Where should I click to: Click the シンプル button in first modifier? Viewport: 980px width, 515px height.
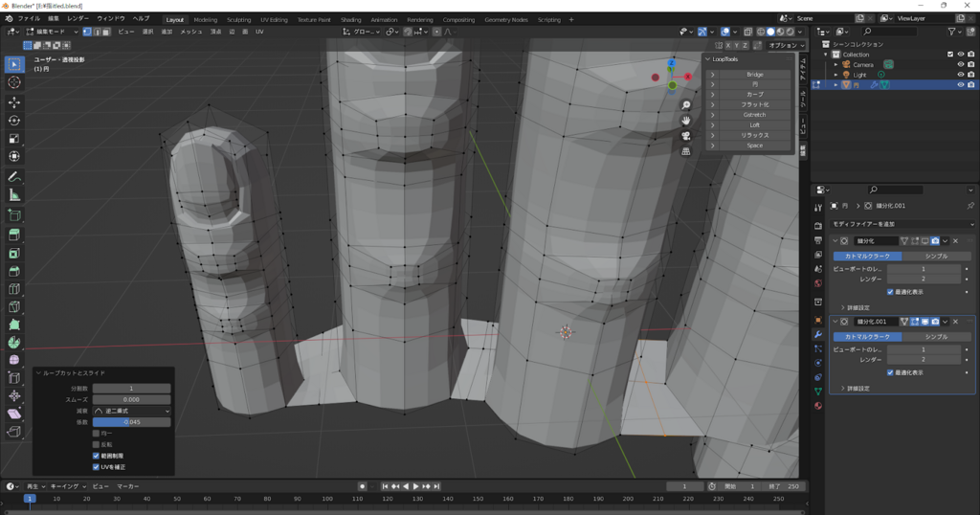(x=936, y=256)
